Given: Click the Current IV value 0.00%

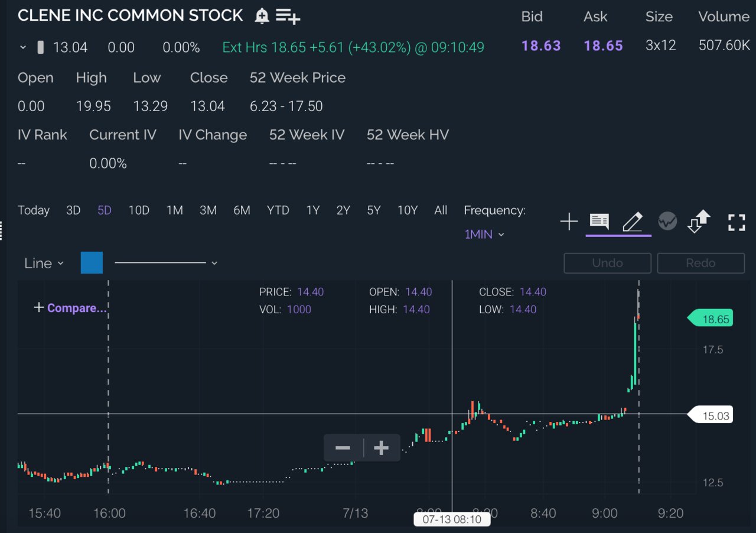Looking at the screenshot, I should [108, 164].
